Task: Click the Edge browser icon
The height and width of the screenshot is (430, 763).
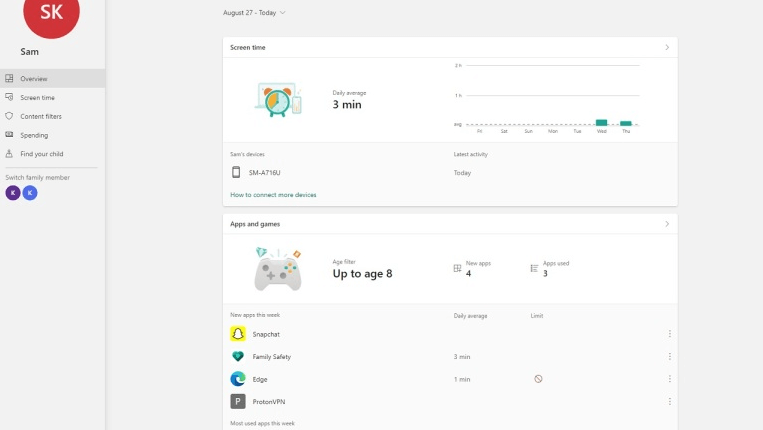Action: [238, 379]
